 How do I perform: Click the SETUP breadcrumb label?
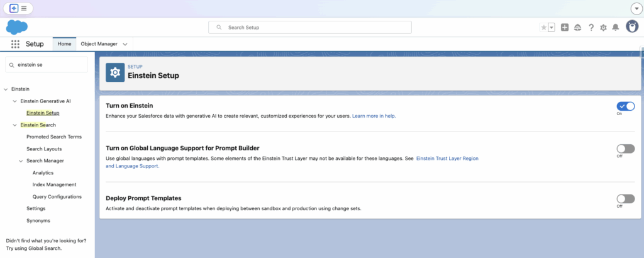click(x=135, y=67)
